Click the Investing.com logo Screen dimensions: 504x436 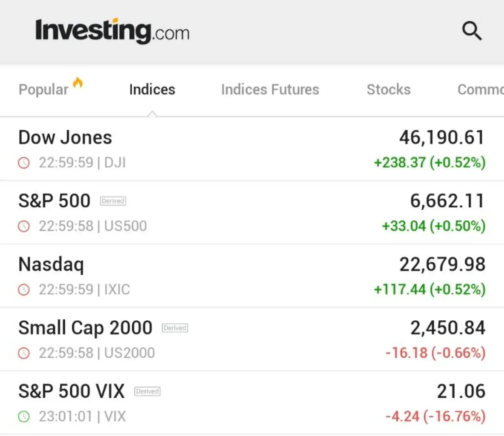[x=113, y=31]
